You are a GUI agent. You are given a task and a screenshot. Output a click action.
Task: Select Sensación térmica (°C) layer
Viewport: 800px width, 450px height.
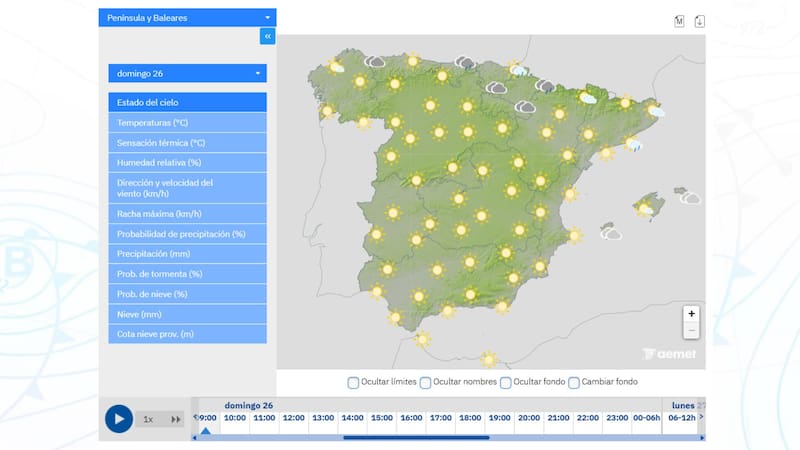tap(187, 143)
